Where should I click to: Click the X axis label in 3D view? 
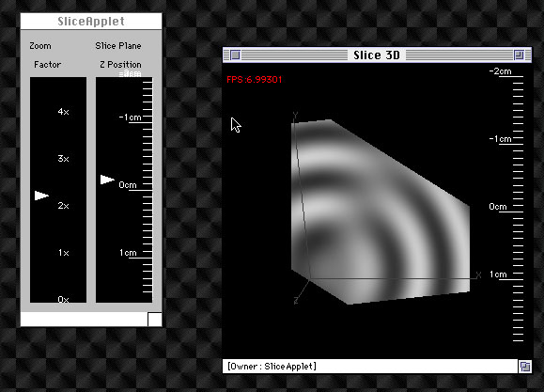(479, 275)
